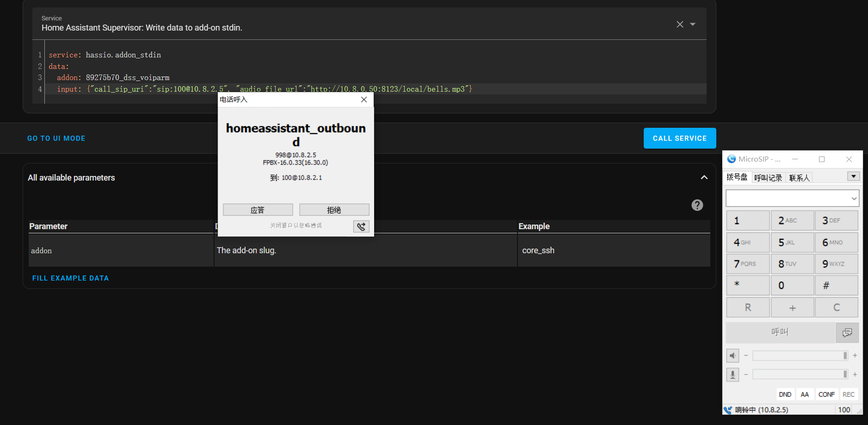Click the CALL SERVICE button

click(680, 138)
